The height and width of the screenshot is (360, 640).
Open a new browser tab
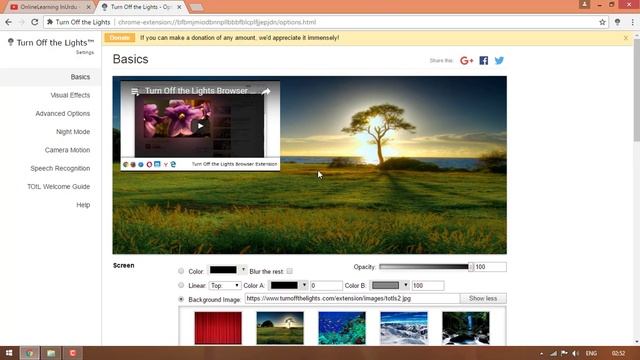point(196,7)
